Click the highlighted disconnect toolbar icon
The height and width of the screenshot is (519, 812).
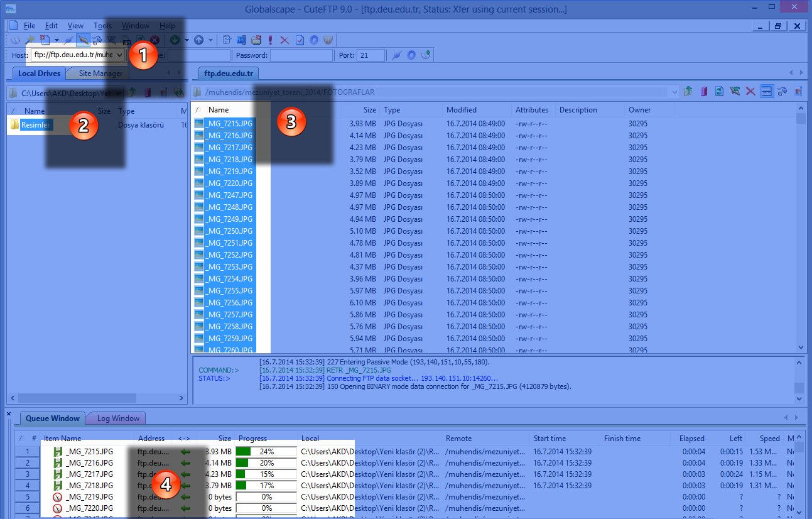pyautogui.click(x=83, y=40)
